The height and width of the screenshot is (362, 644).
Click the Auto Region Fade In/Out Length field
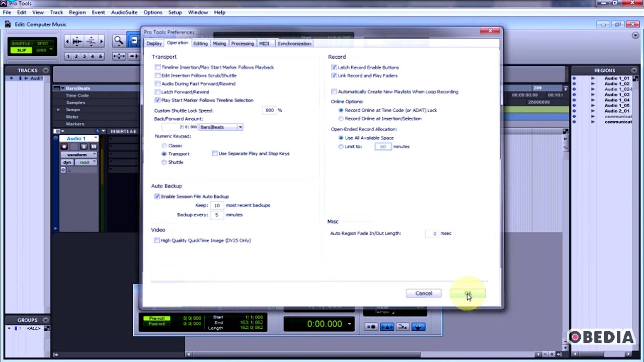click(433, 233)
